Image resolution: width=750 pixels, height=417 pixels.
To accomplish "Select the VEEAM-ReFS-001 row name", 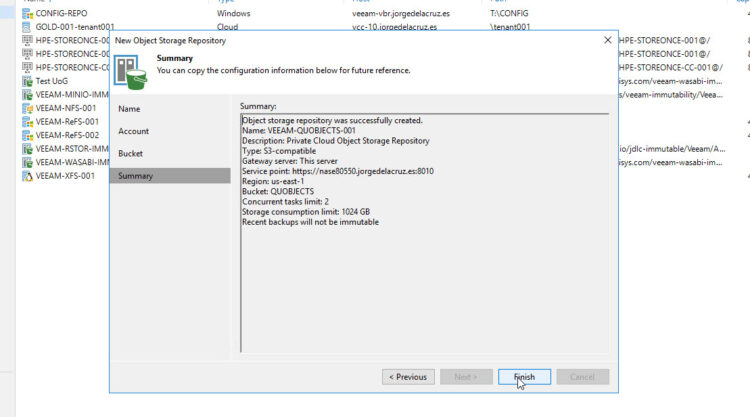I will click(67, 122).
